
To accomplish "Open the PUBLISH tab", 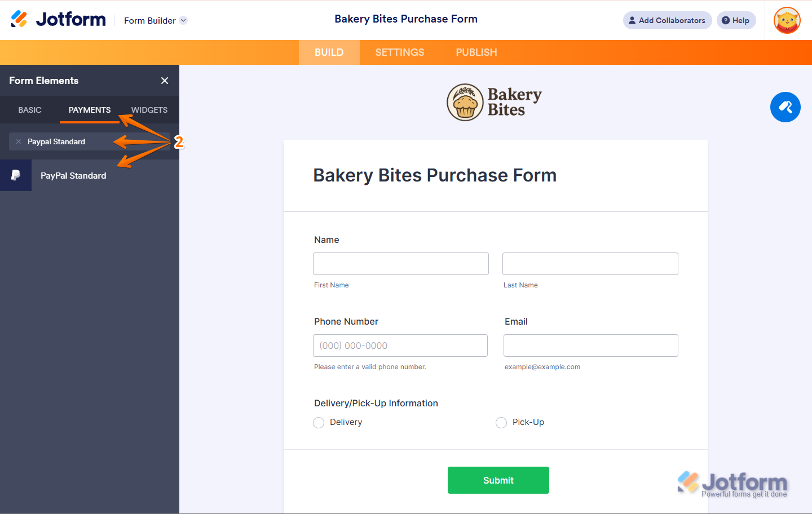I will [x=476, y=52].
